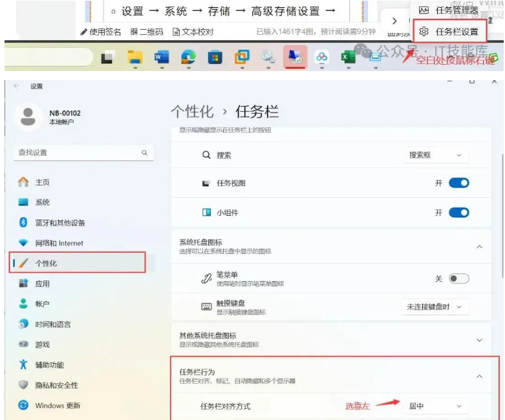Turn off the 小组件 toggle
The image size is (505, 420).
459,213
